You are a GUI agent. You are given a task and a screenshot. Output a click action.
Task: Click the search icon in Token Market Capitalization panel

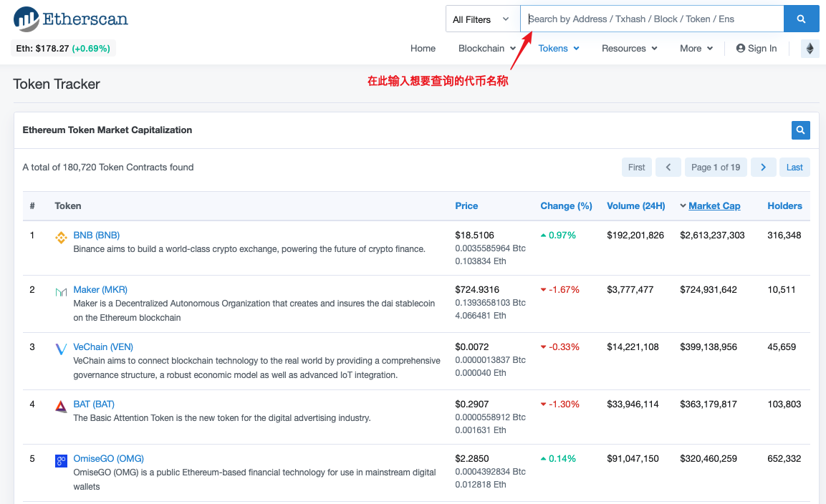800,130
